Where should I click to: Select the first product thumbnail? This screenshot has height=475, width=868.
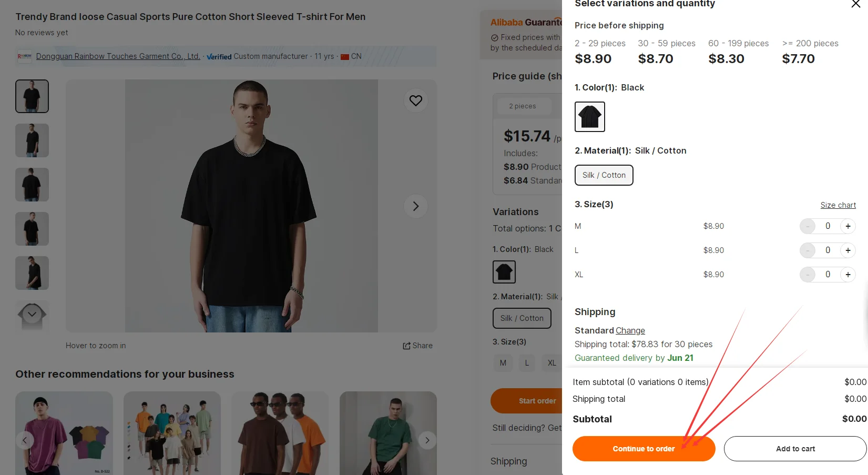tap(32, 96)
